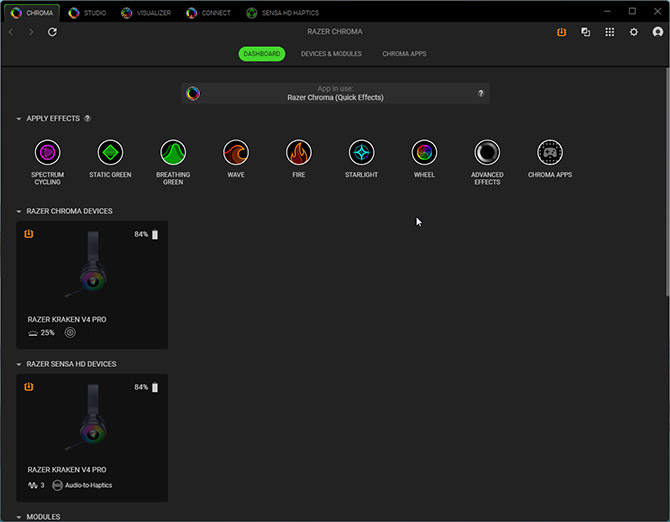Open the settings gear
The image size is (670, 522).
point(634,32)
